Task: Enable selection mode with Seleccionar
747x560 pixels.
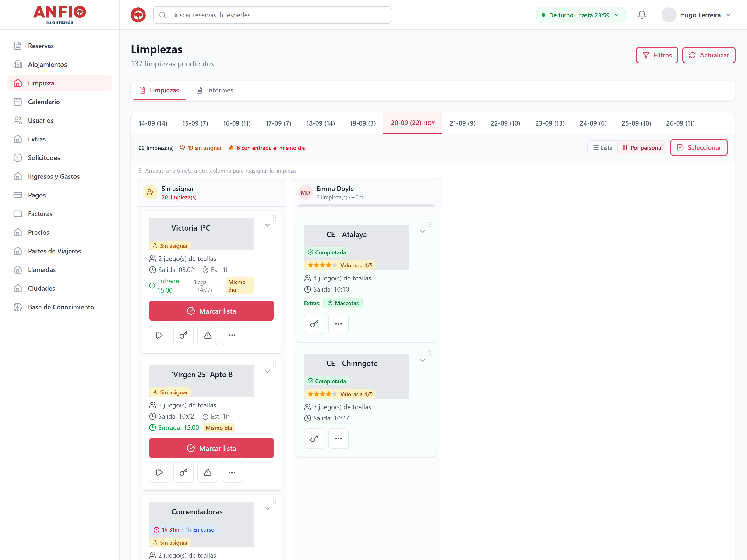Action: (699, 147)
